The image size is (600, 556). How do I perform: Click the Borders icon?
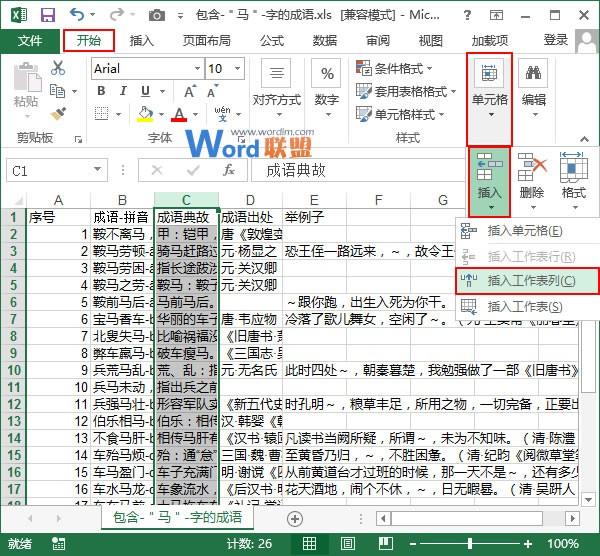coord(101,114)
